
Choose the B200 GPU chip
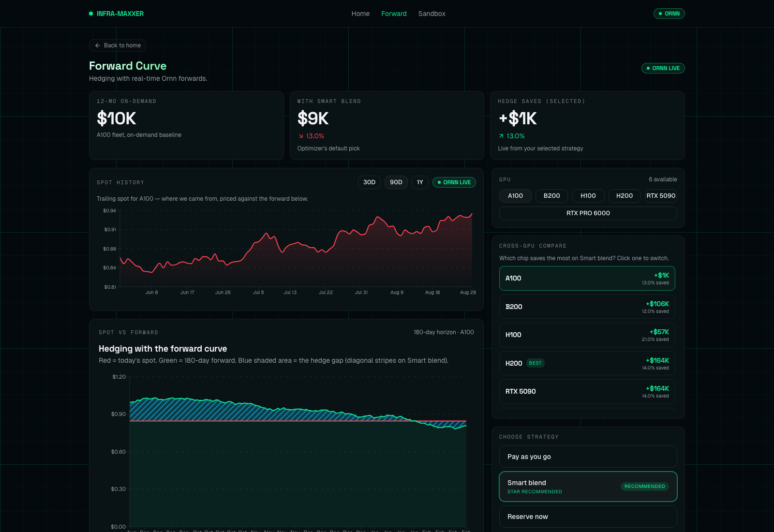point(551,196)
